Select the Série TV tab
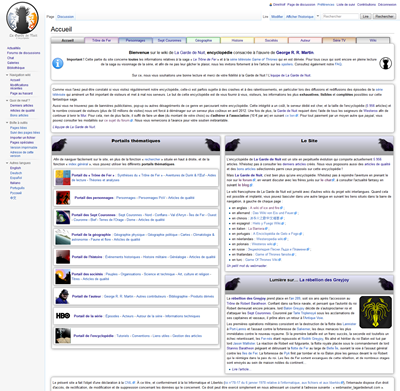 [x=339, y=40]
